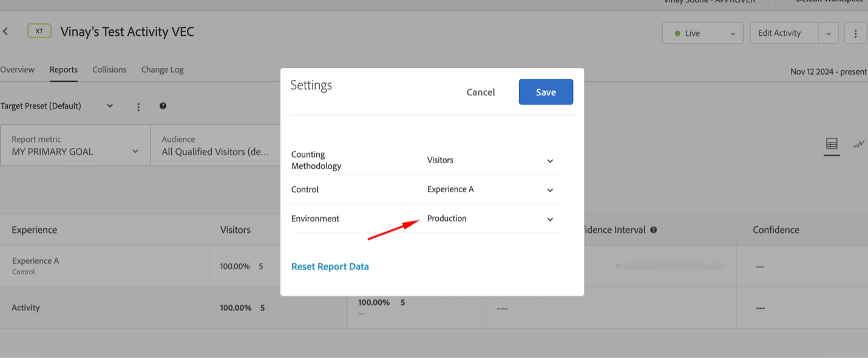Viewport: 868px width, 359px height.
Task: Open Counting Methodology Visitors dropdown
Action: [x=490, y=160]
